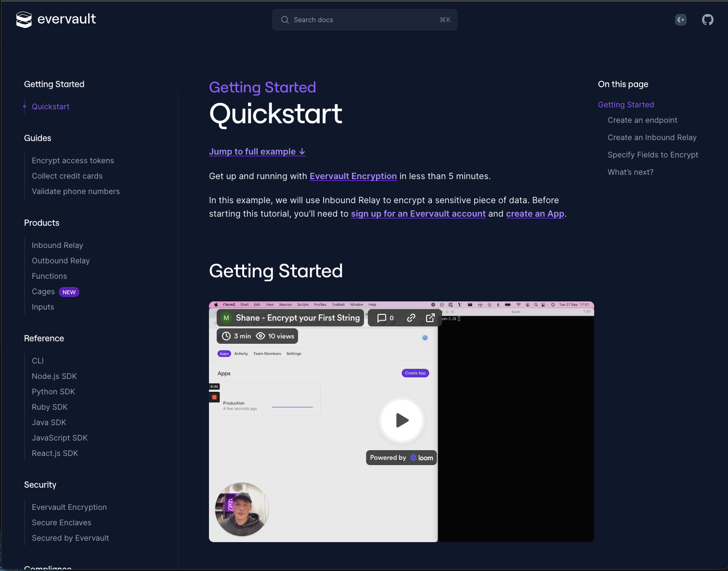Click the Powered by Loom badge
728x571 pixels.
coord(402,458)
